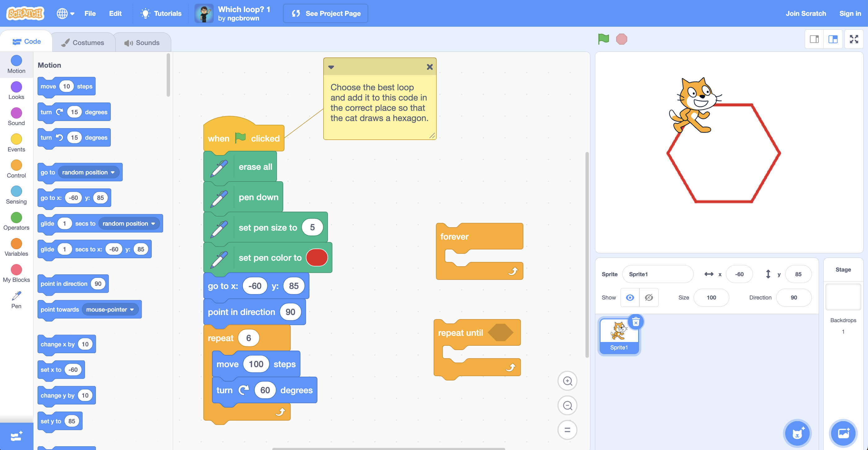The height and width of the screenshot is (450, 868).
Task: Switch to large stage layout
Action: tap(833, 39)
